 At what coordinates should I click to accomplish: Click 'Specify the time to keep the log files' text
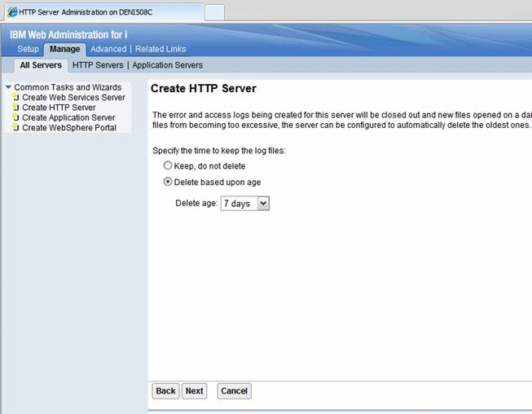pos(219,151)
